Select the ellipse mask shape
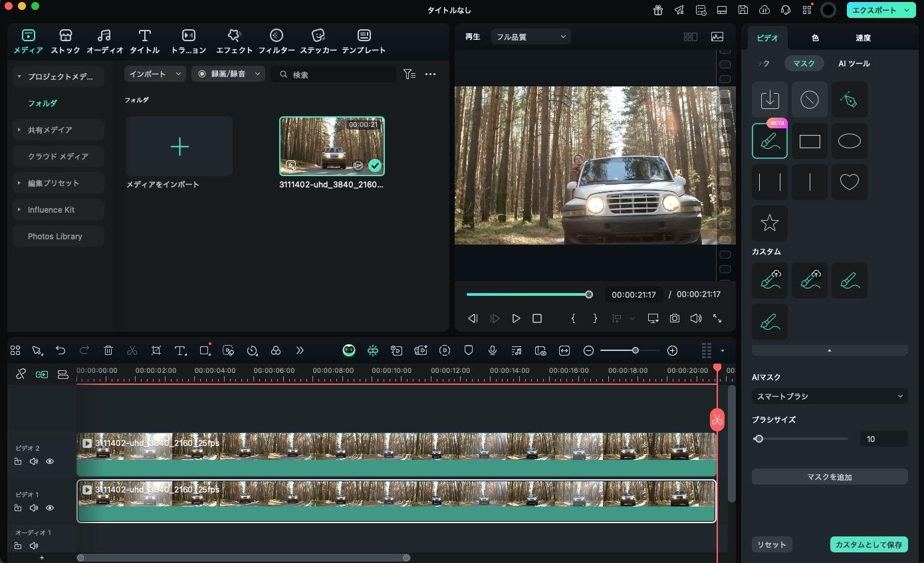Image resolution: width=924 pixels, height=563 pixels. [x=850, y=141]
